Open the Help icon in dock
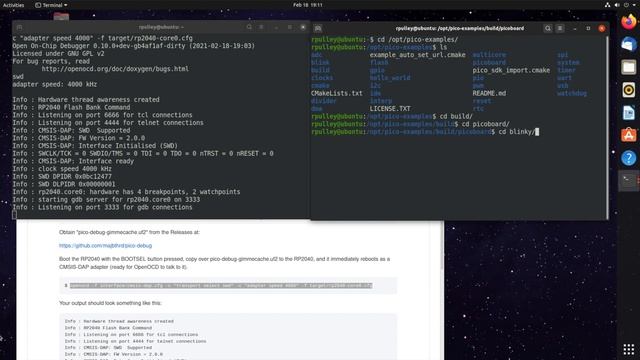Viewport: 640px width, 360px height. pyautogui.click(x=629, y=158)
